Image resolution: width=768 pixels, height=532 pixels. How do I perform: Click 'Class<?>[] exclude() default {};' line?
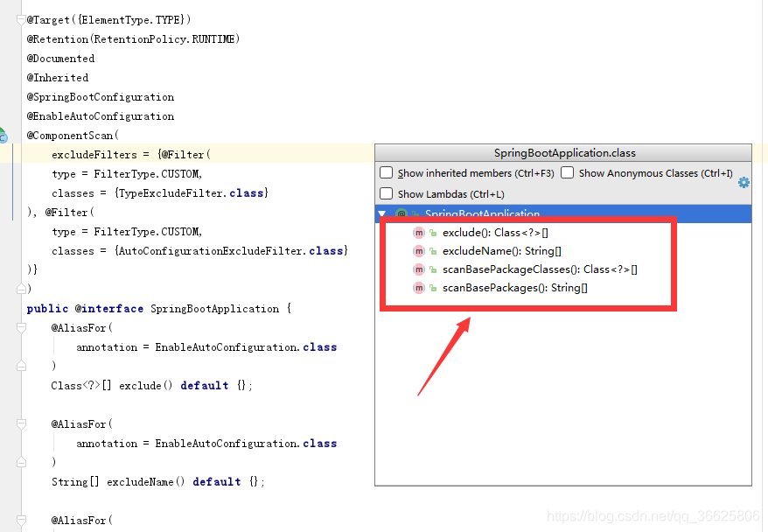[x=152, y=386]
